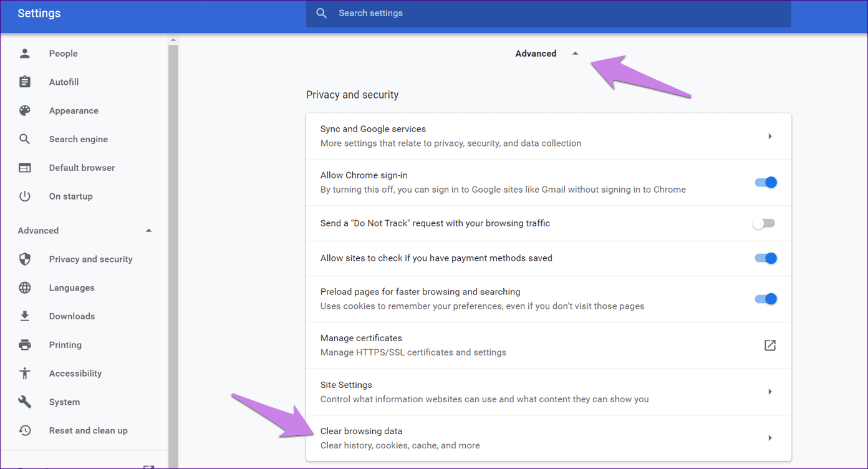Screen dimensions: 868x469
Task: Click 'Uses cookies to remember your preferences' text
Action: pos(483,306)
